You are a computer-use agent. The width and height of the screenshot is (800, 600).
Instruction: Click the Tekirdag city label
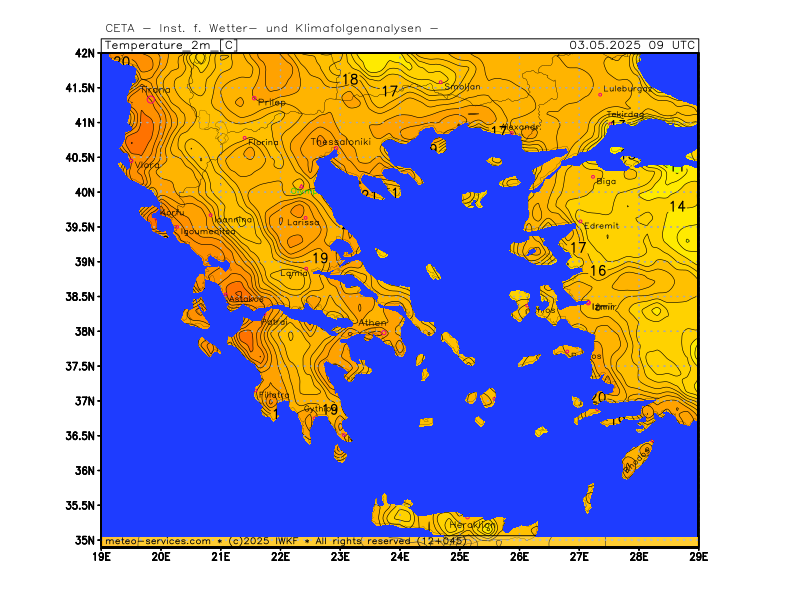click(x=625, y=114)
